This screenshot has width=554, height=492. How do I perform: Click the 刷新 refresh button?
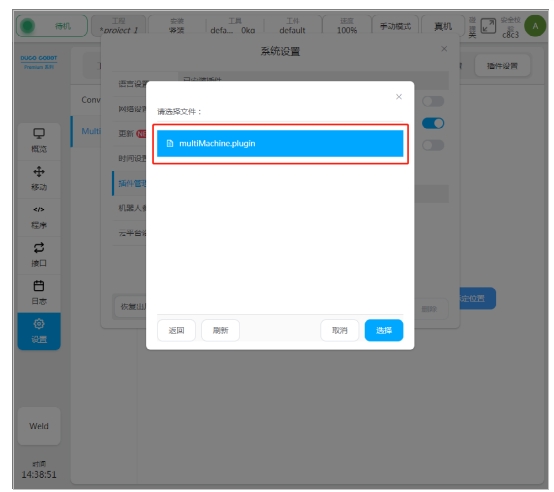[220, 330]
